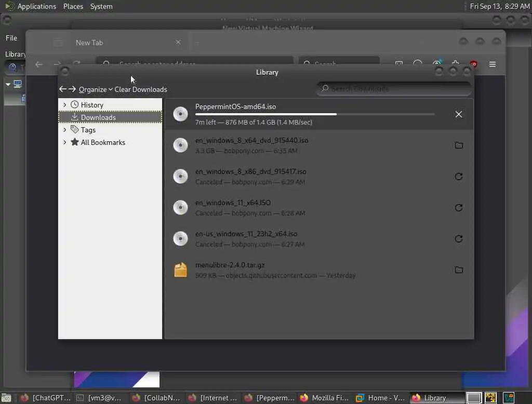Switch to the New Tab browser tab
This screenshot has height=404, width=532.
click(129, 43)
